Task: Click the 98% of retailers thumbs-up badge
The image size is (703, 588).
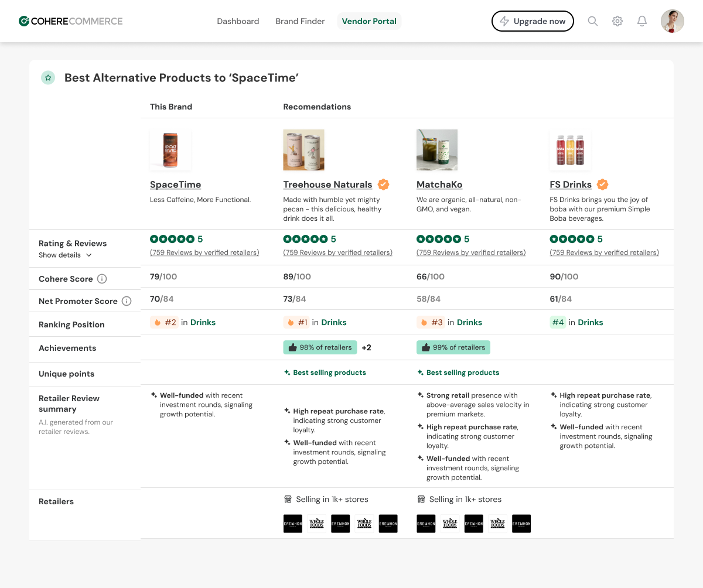Action: [x=320, y=347]
